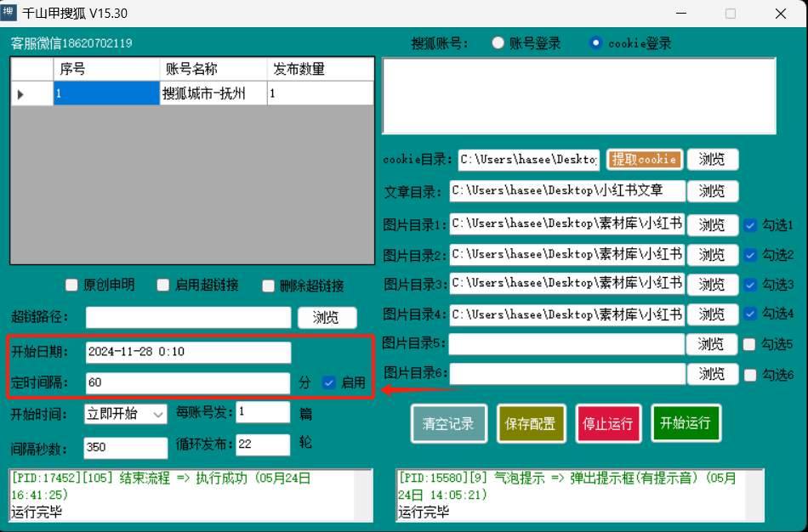Minimize the 千山甲搜狐 window

(x=681, y=13)
